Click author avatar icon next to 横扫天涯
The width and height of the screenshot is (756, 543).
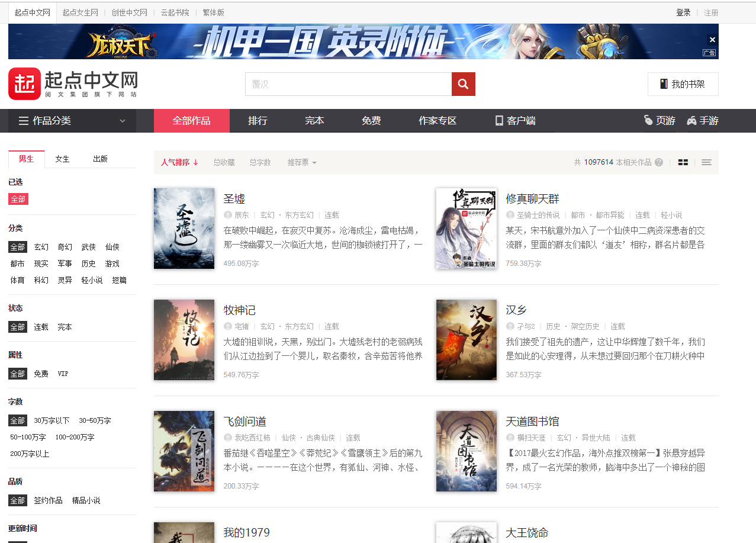(x=510, y=438)
